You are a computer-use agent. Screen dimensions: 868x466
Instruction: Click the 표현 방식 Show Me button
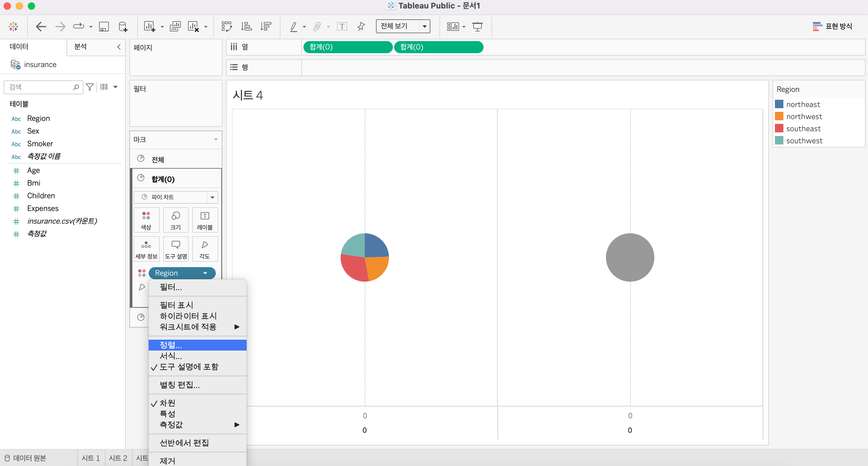pyautogui.click(x=832, y=26)
